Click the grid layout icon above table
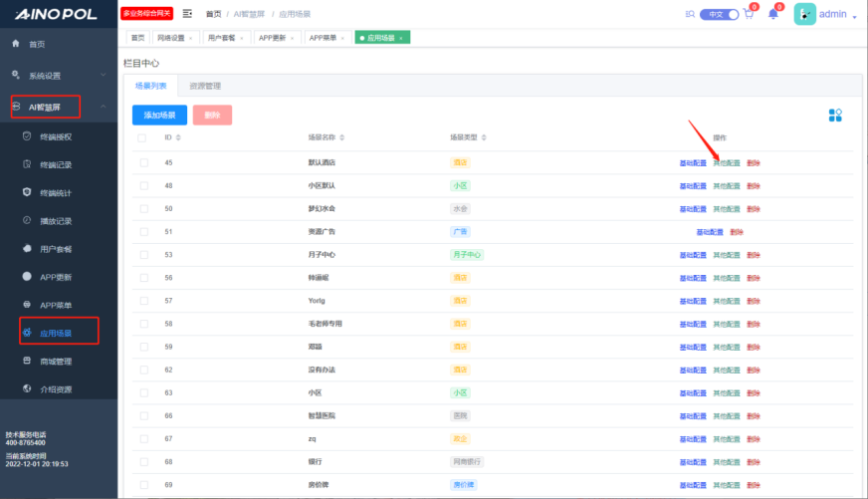This screenshot has height=499, width=868. click(x=835, y=116)
